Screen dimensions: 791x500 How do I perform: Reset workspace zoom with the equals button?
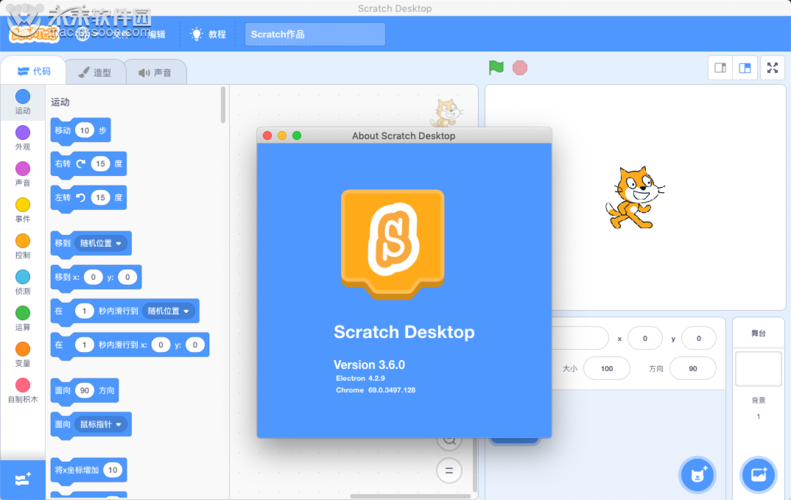(449, 471)
